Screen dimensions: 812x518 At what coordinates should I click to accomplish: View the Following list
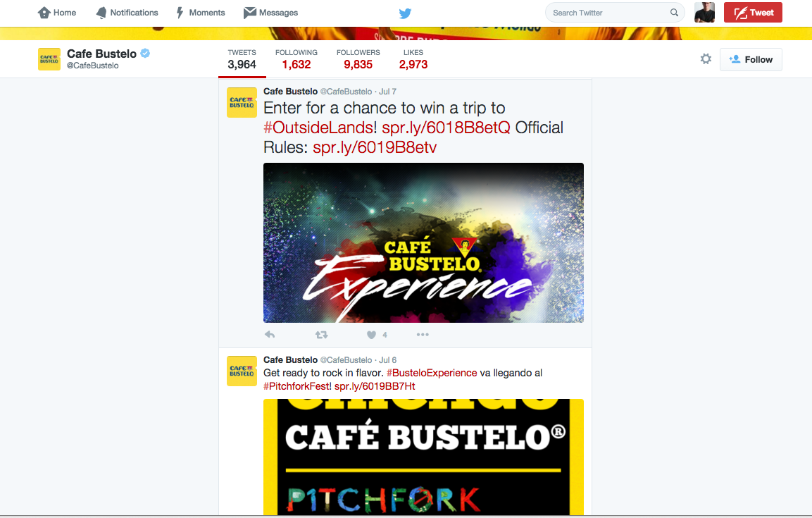coord(296,60)
